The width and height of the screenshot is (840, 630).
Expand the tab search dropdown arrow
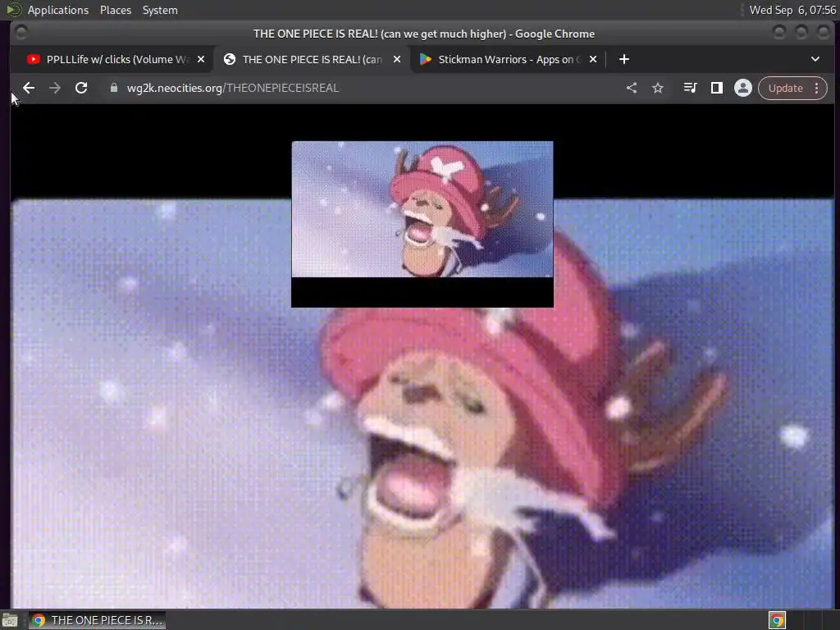(815, 59)
